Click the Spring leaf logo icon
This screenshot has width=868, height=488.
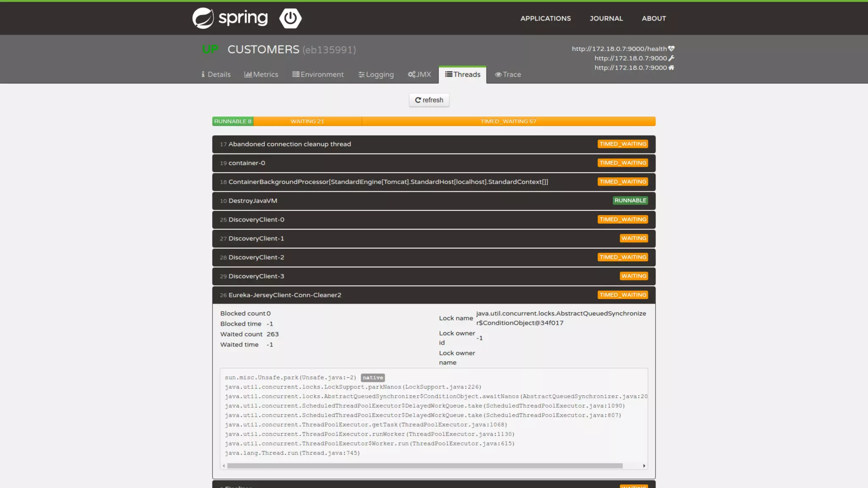(x=203, y=18)
